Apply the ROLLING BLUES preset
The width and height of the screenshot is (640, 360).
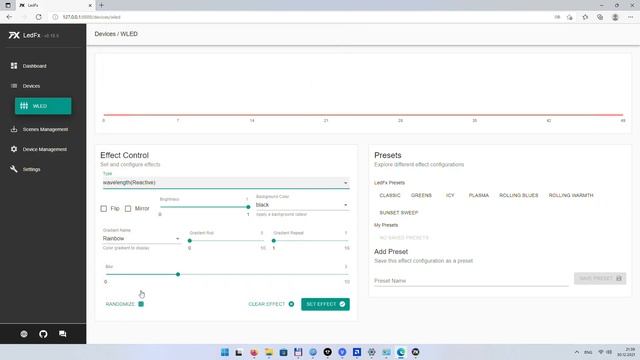pyautogui.click(x=518, y=196)
